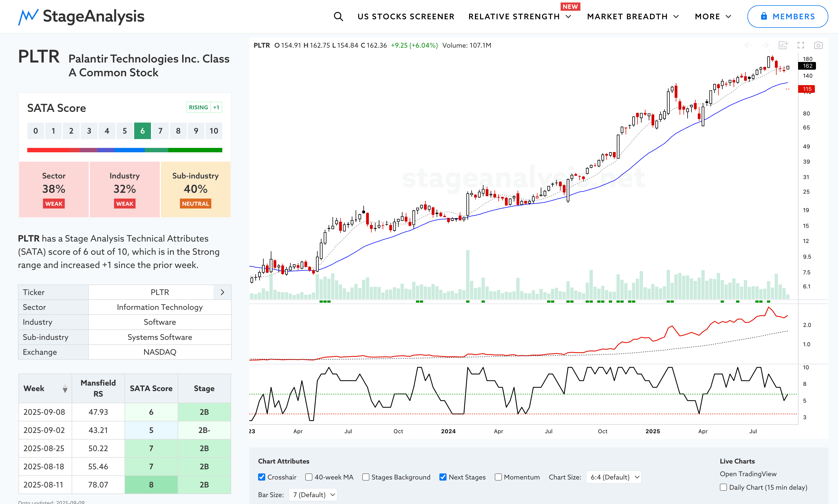Open US Stocks Screener menu item
The height and width of the screenshot is (504, 838).
pos(406,17)
